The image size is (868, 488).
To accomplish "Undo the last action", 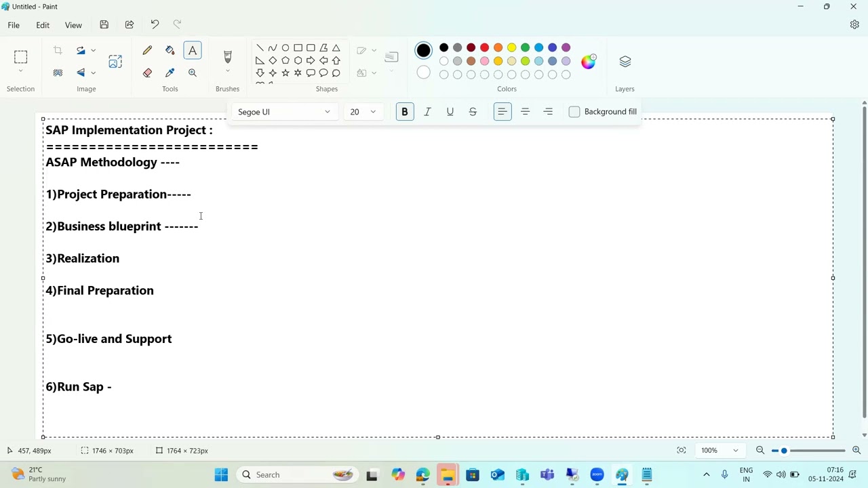I will [x=155, y=25].
